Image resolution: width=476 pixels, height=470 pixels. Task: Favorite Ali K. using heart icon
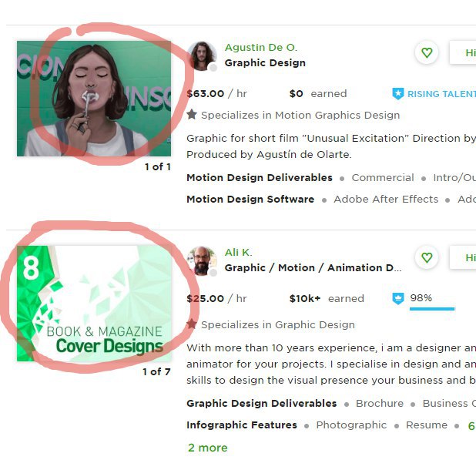pos(427,258)
